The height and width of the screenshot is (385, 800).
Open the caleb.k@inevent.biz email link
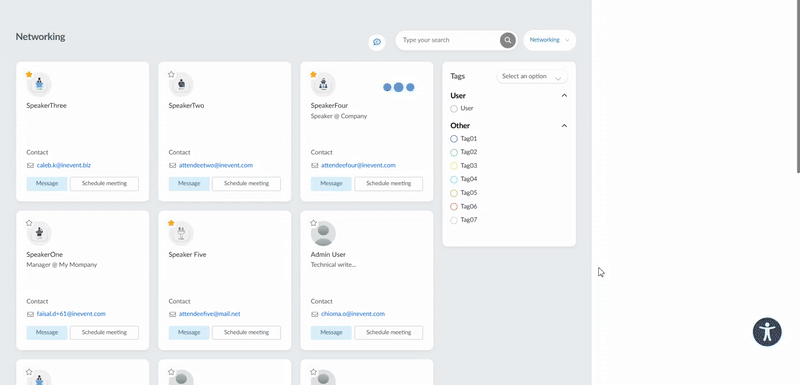click(64, 166)
